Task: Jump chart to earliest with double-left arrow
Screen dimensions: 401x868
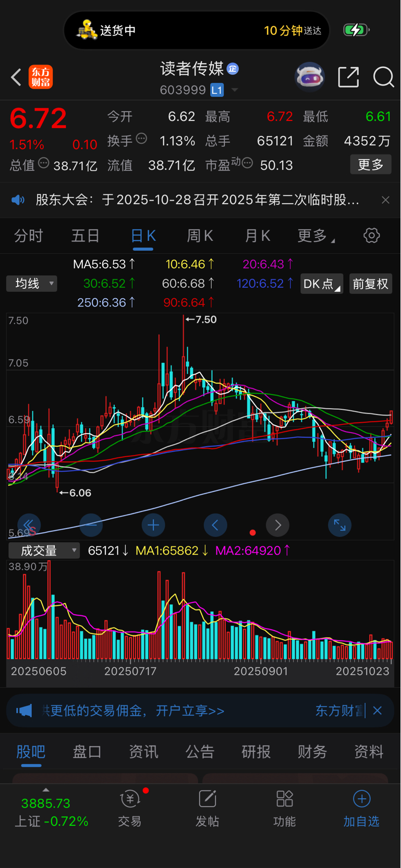Action: click(x=29, y=525)
